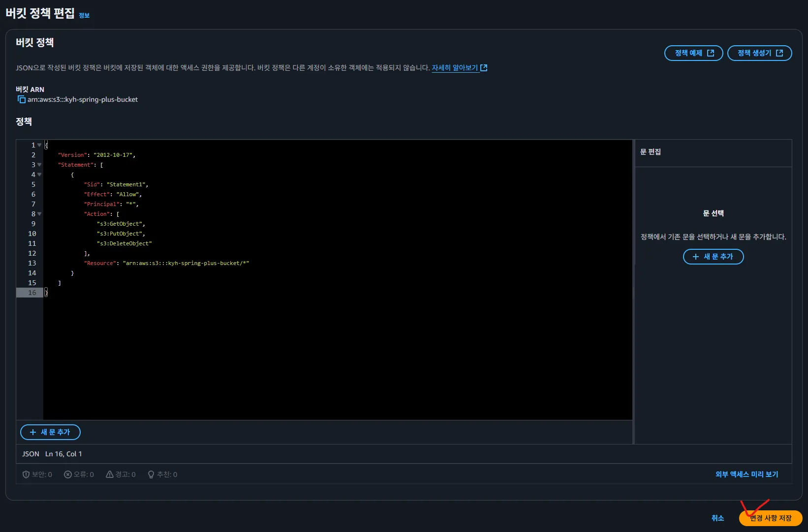The width and height of the screenshot is (808, 532).
Task: Collapse the fold arrow on line 1
Action: pyautogui.click(x=39, y=145)
